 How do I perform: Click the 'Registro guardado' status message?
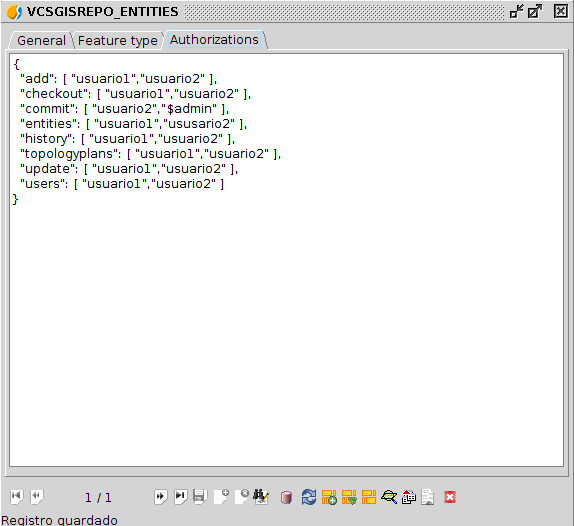click(59, 520)
